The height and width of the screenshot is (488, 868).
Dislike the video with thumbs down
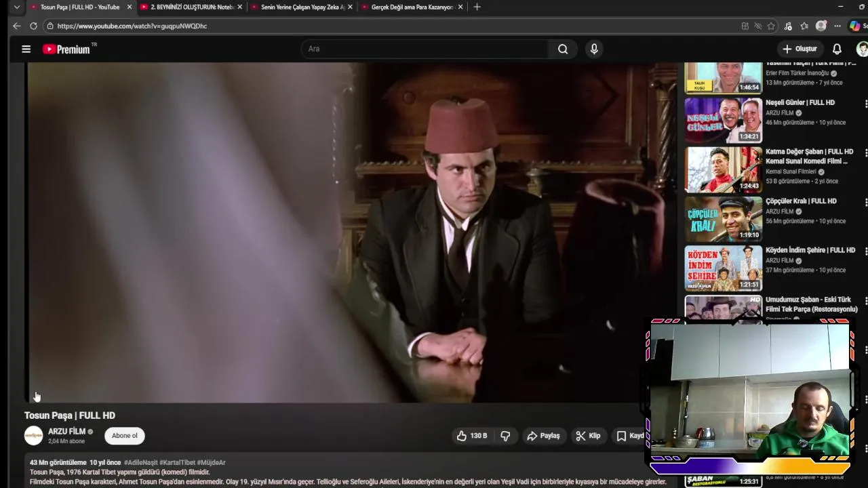coord(505,436)
